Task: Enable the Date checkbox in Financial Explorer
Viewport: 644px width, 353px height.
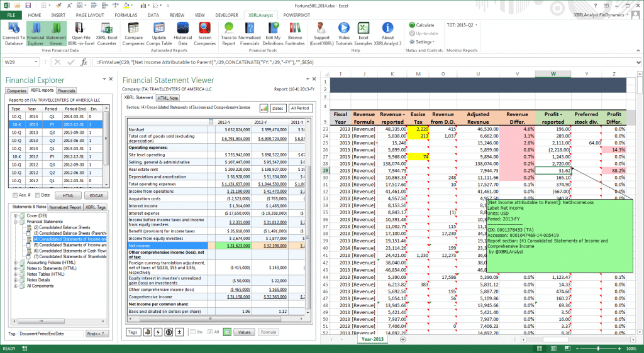Action: click(x=37, y=195)
